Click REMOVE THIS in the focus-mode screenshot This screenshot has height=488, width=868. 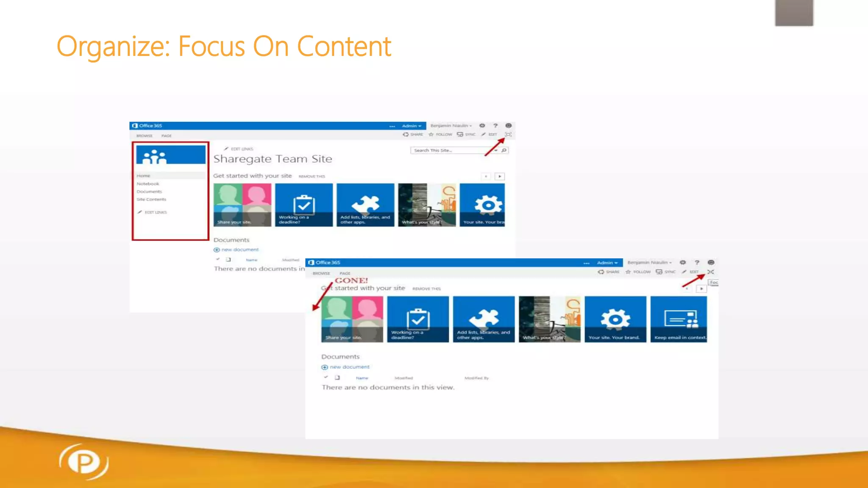point(427,289)
